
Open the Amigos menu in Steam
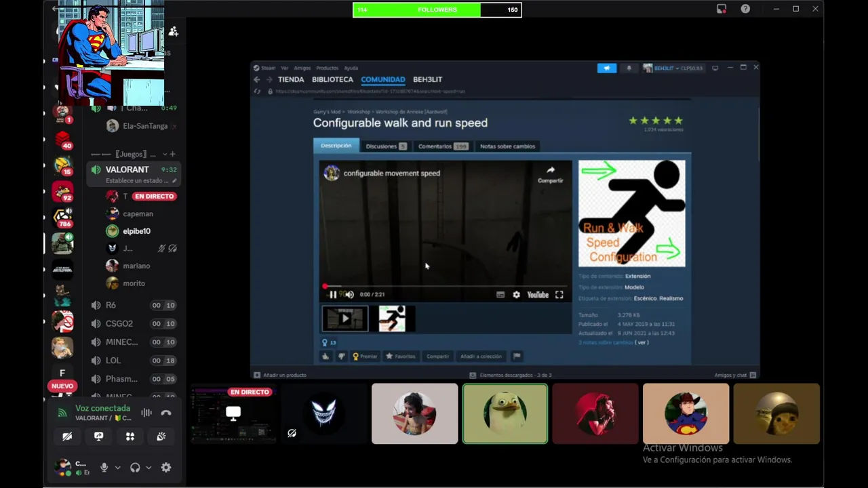click(302, 68)
